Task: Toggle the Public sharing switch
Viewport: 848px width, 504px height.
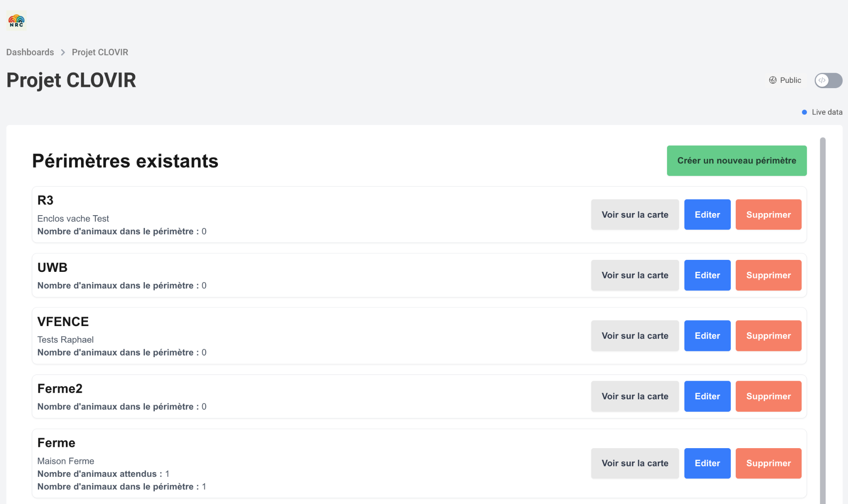Action: [x=828, y=80]
